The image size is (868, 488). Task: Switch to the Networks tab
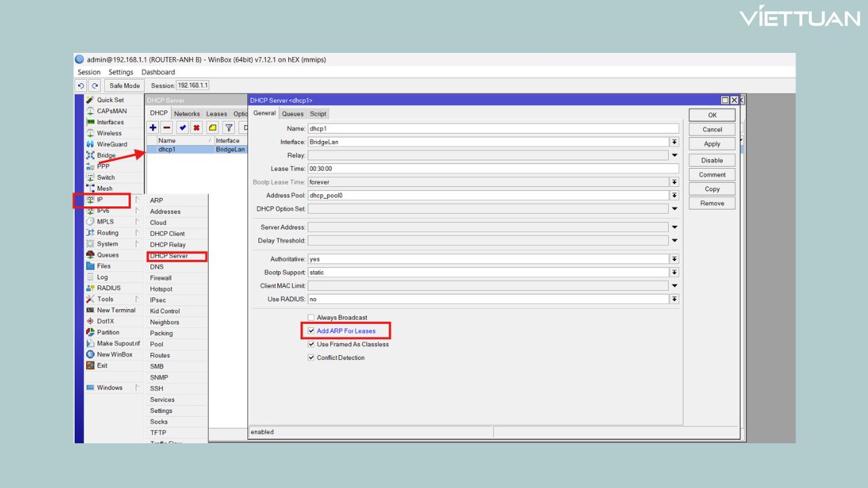tap(186, 114)
